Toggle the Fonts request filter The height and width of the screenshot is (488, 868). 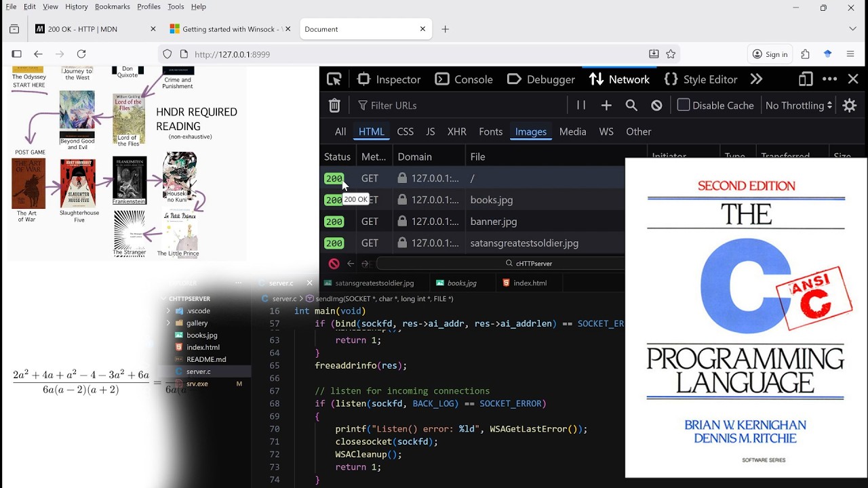491,131
